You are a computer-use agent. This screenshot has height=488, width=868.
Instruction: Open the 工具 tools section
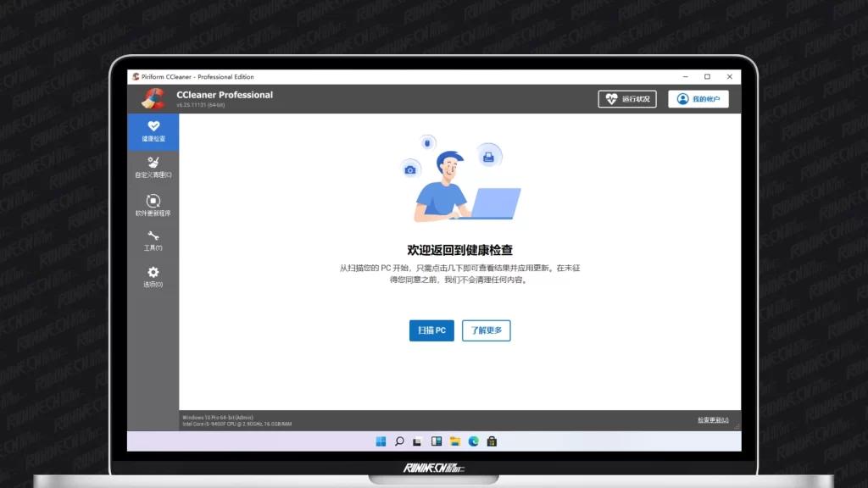(153, 241)
